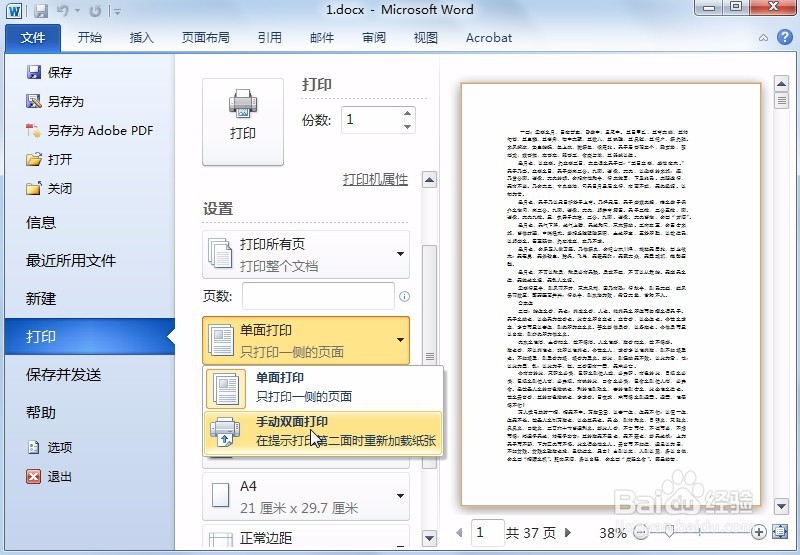Image resolution: width=800 pixels, height=555 pixels.
Task: Click the Save icon in quick access toolbar
Action: (41, 10)
